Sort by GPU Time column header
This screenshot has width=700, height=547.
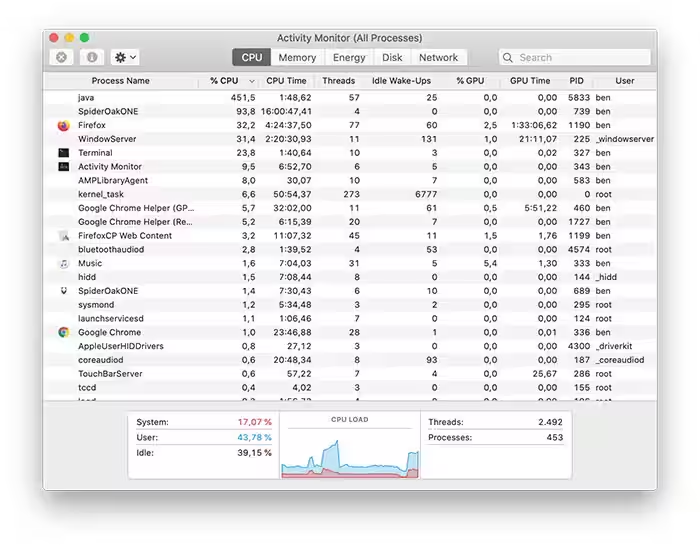point(530,81)
